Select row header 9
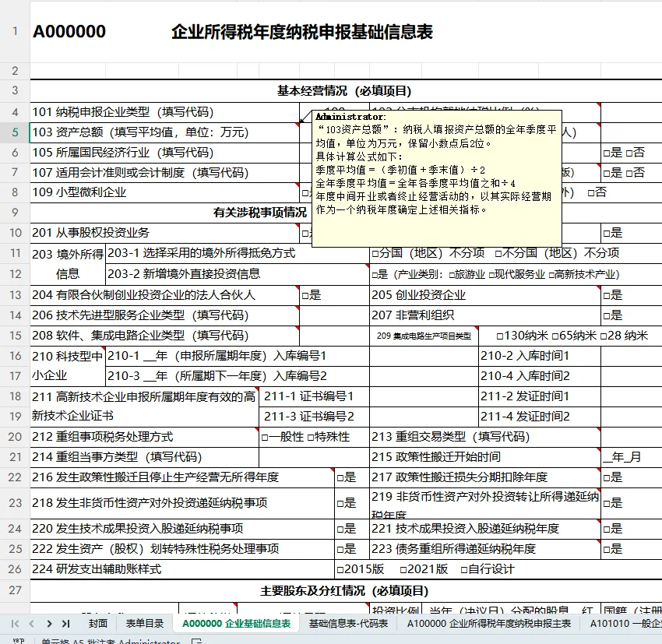The width and height of the screenshot is (662, 644). (x=15, y=213)
